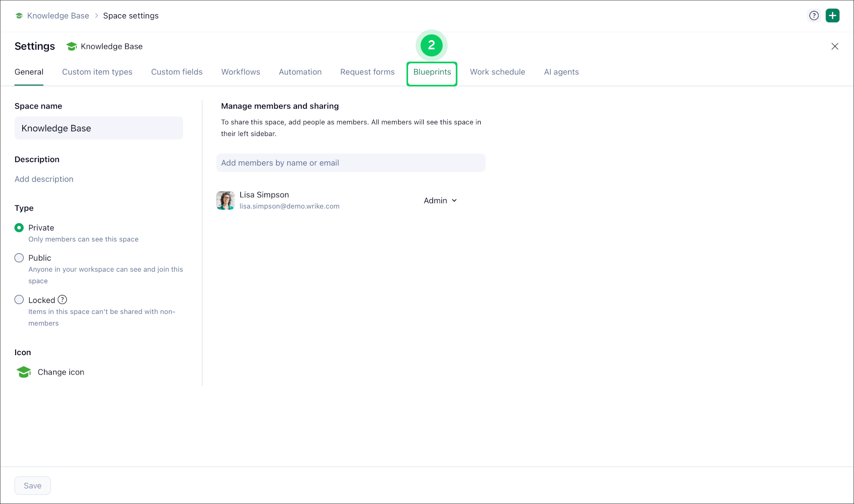Select the Public space type
The height and width of the screenshot is (504, 854).
(19, 258)
